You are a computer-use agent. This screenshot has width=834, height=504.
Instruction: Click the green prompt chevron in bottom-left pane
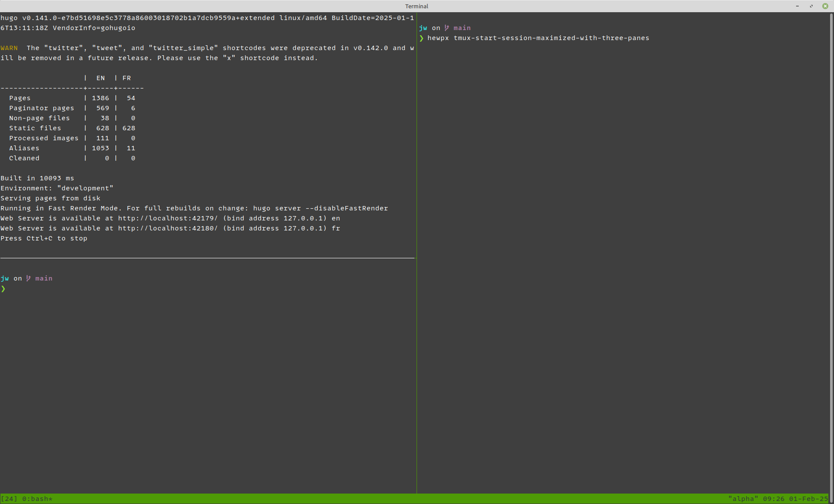coord(3,289)
